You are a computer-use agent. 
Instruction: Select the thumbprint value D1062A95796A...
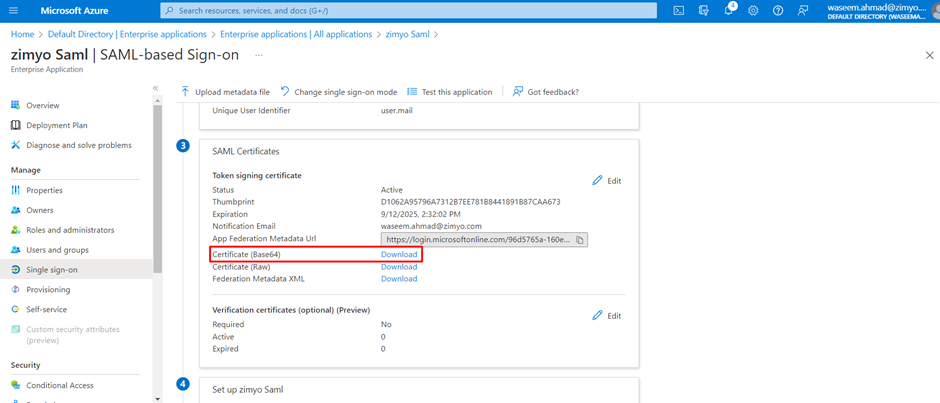(471, 202)
